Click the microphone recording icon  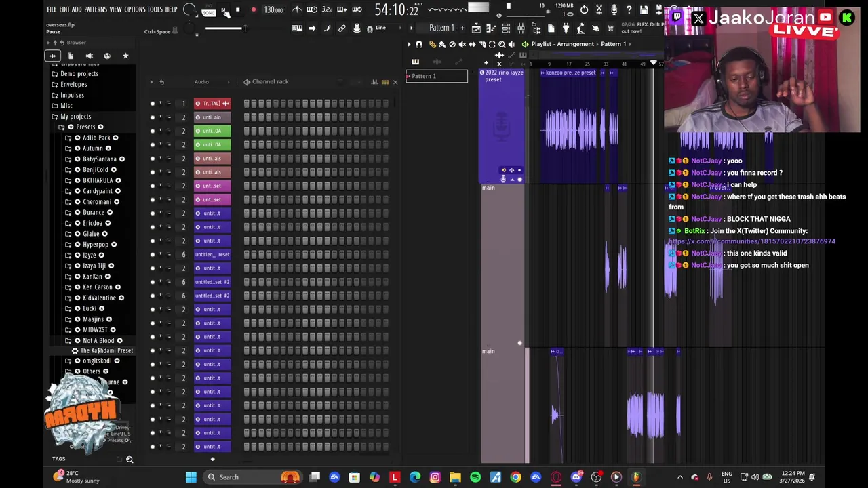pyautogui.click(x=614, y=10)
